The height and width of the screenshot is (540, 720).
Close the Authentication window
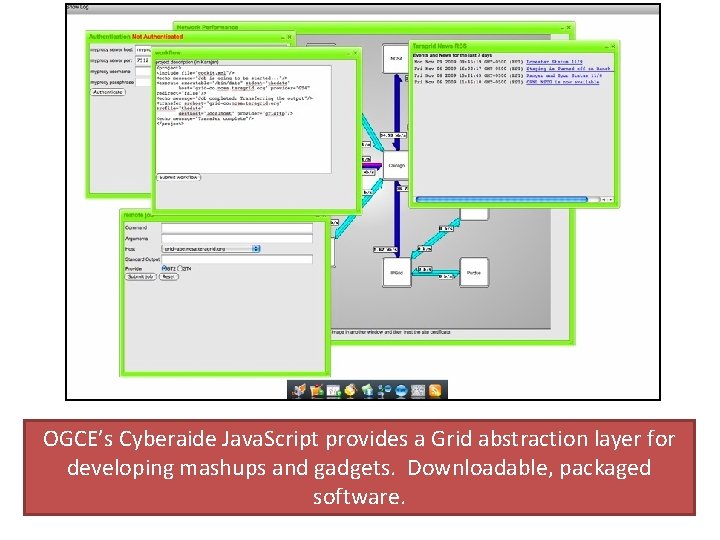[x=289, y=37]
